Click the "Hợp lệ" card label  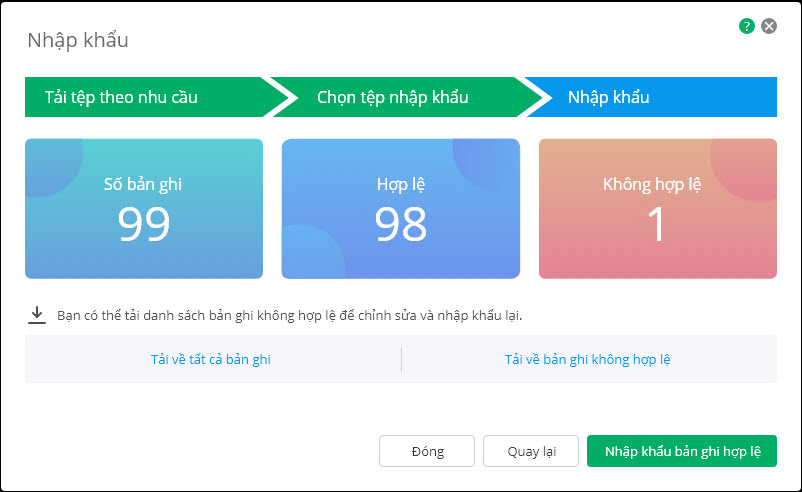pos(400,184)
